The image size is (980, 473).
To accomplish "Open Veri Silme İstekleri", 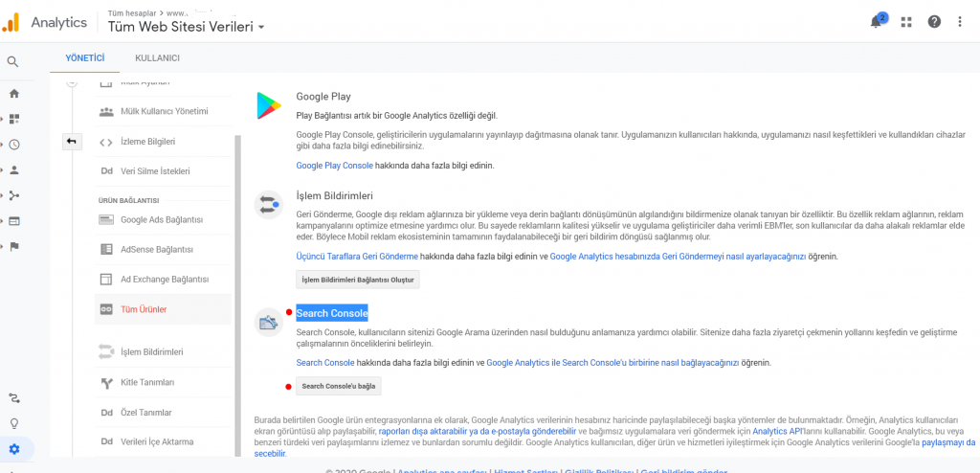I will click(x=163, y=171).
